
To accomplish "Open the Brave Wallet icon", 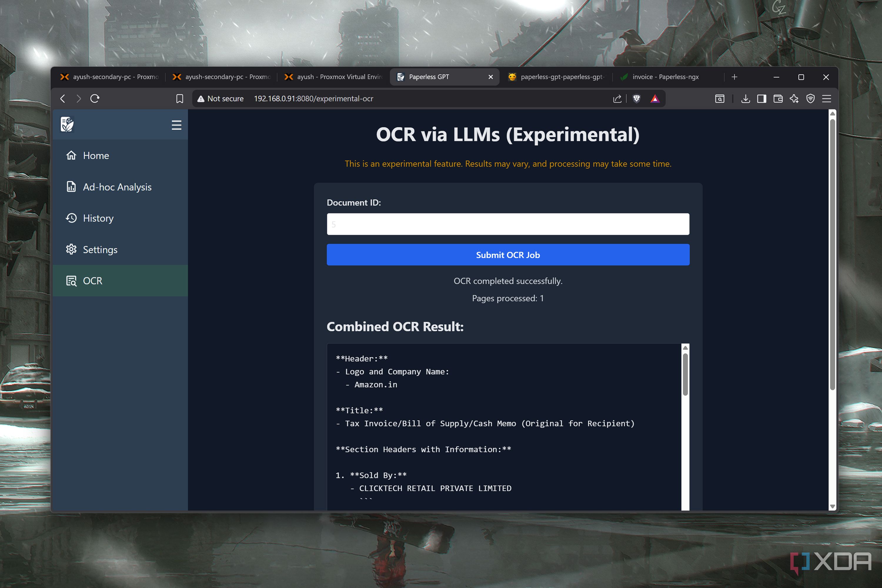I will (x=778, y=98).
